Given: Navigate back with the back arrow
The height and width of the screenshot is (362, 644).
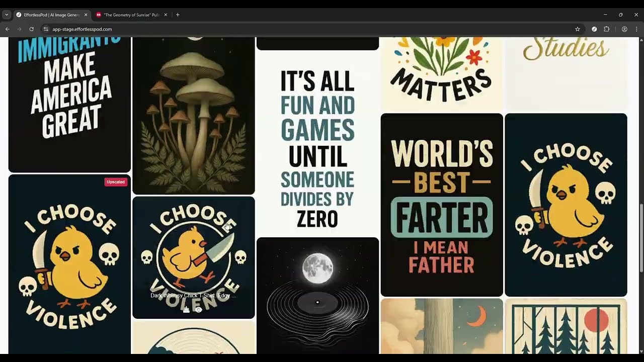Looking at the screenshot, I should [7, 29].
